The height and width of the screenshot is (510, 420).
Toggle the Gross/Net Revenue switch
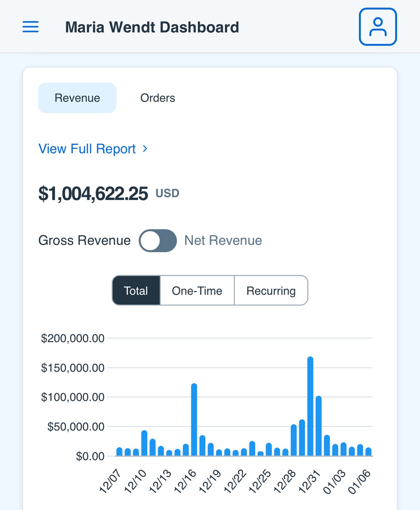(158, 241)
